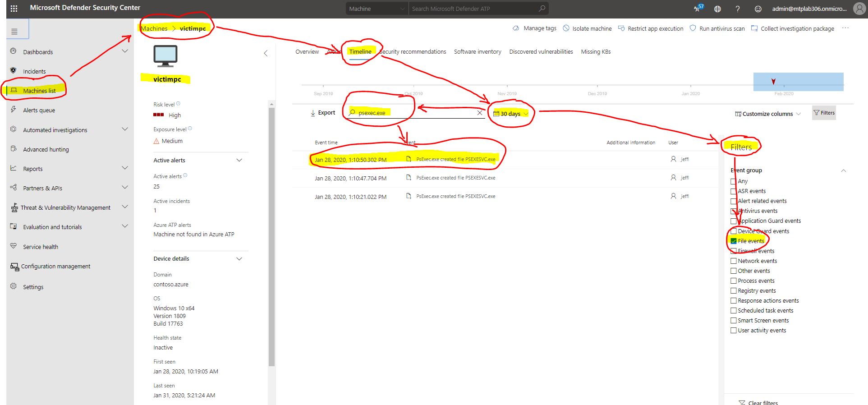Collapse the machine details pane arrow
The height and width of the screenshot is (405, 868).
[266, 53]
